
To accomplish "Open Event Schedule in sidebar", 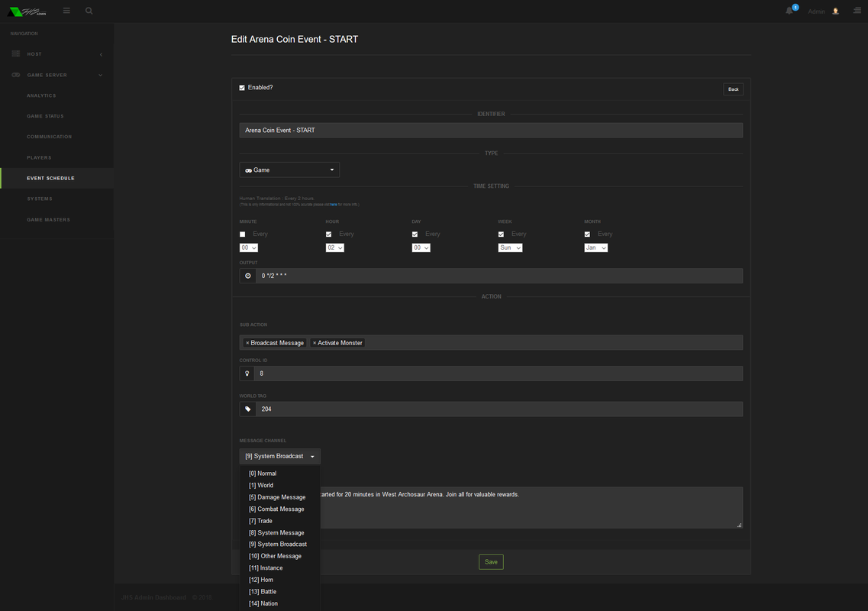I will [57, 179].
